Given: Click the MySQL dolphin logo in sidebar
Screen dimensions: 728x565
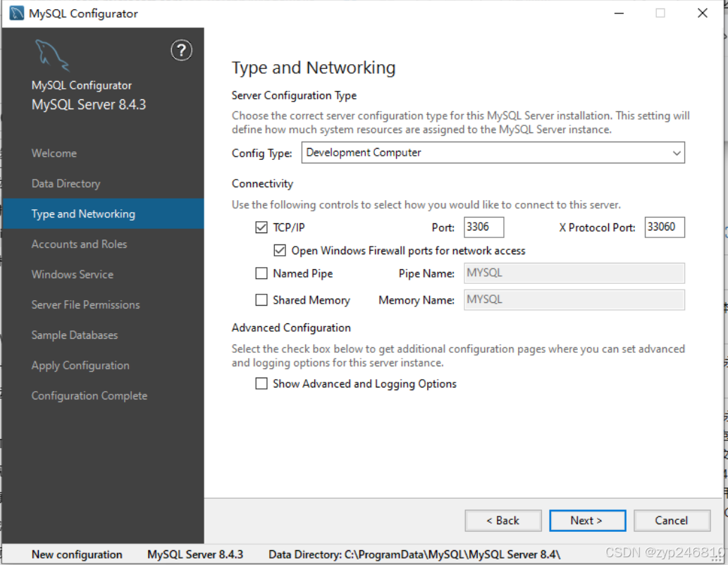Looking at the screenshot, I should [x=51, y=55].
